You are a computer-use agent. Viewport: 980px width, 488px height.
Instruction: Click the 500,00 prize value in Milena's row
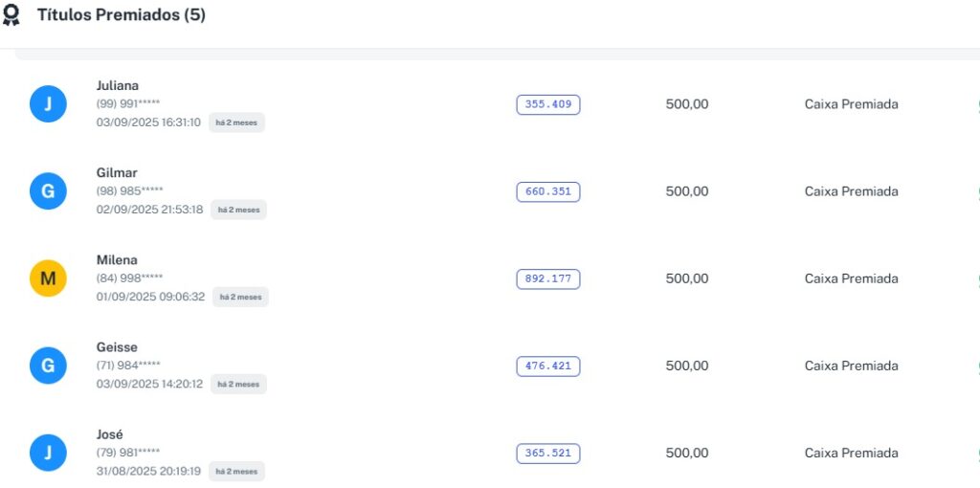coord(687,278)
